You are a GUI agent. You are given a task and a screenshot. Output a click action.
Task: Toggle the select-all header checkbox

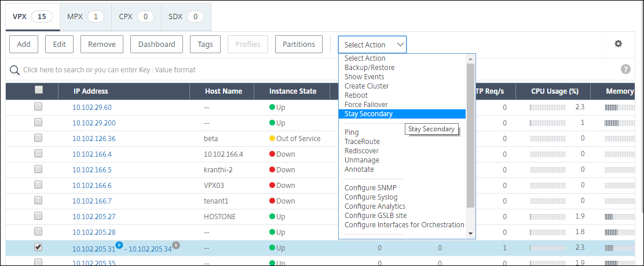38,90
